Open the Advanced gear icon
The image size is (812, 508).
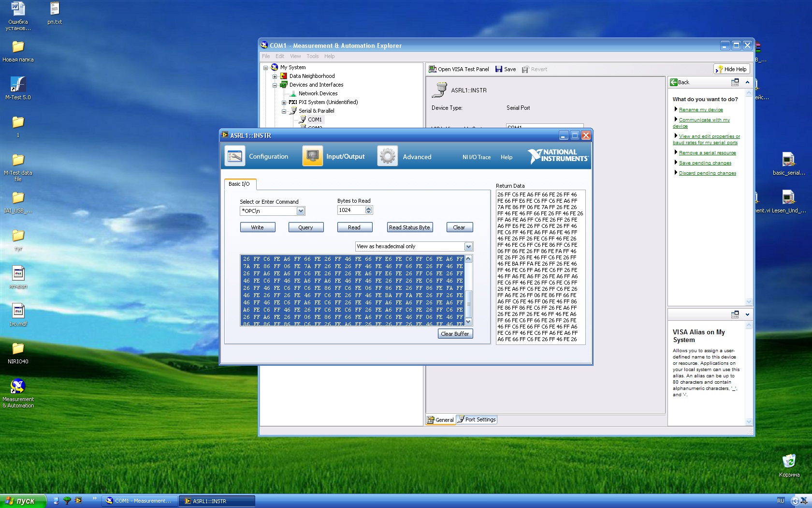[x=387, y=156]
